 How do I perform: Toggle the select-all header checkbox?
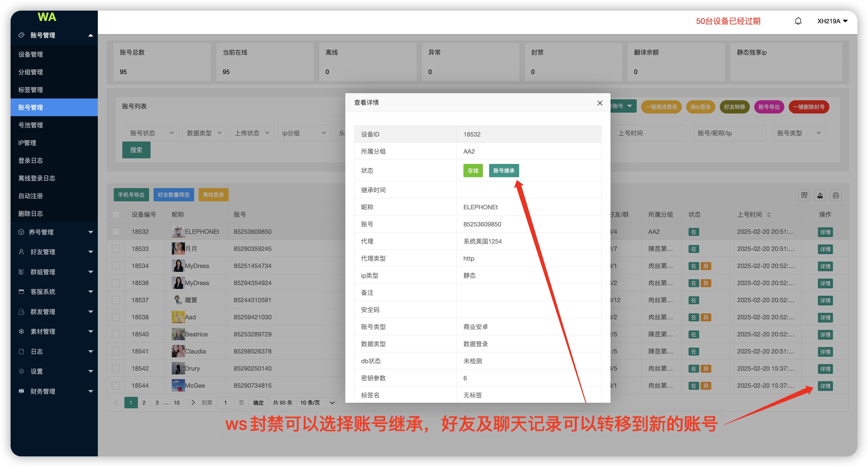116,214
